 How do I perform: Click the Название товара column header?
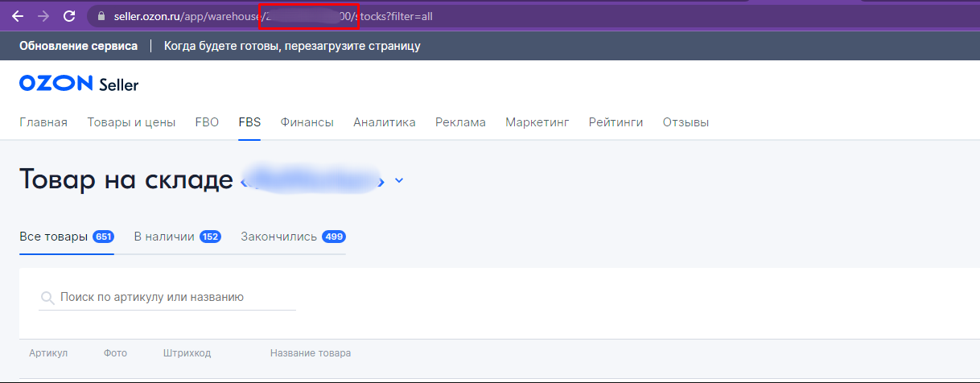click(x=311, y=353)
